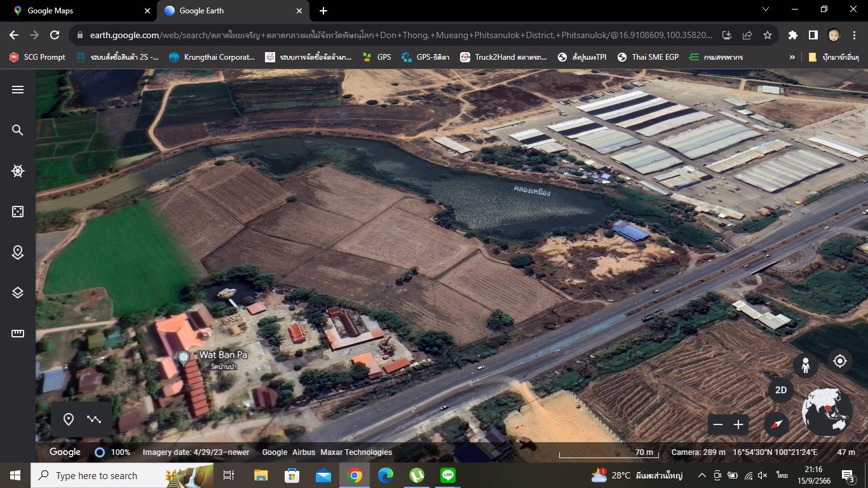Image resolution: width=868 pixels, height=488 pixels.
Task: Click the Add placemark tool
Action: click(69, 419)
